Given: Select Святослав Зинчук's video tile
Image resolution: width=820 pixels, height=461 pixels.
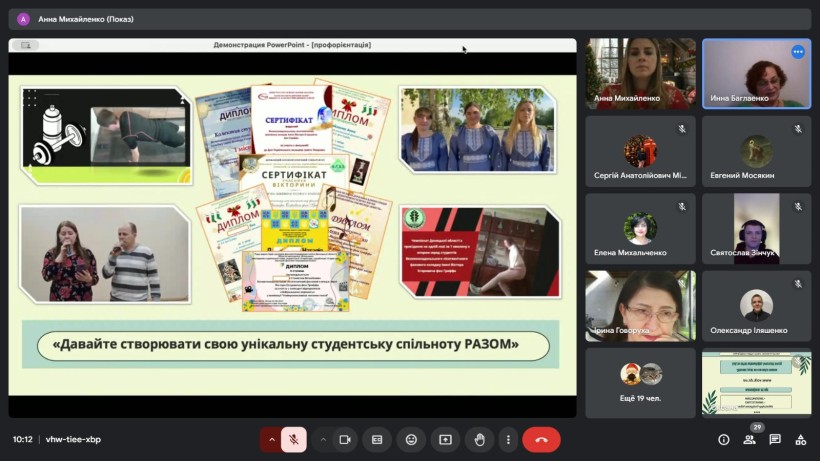Looking at the screenshot, I should tap(756, 228).
